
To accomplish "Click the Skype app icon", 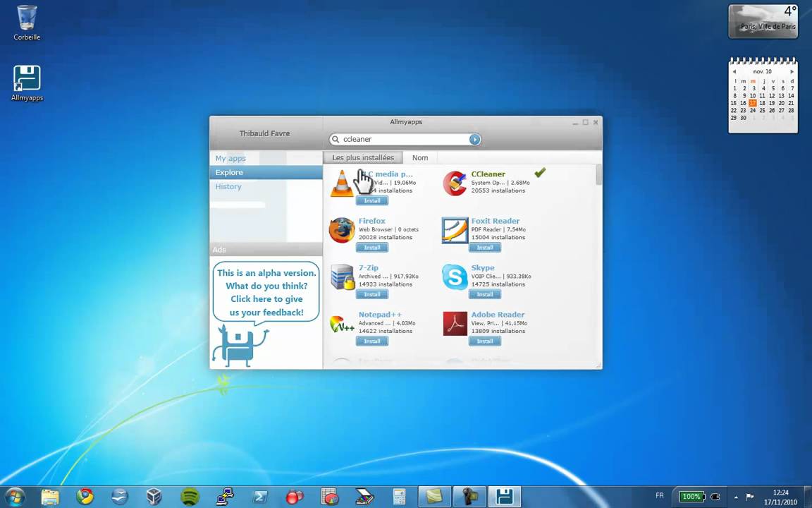I will tap(455, 277).
